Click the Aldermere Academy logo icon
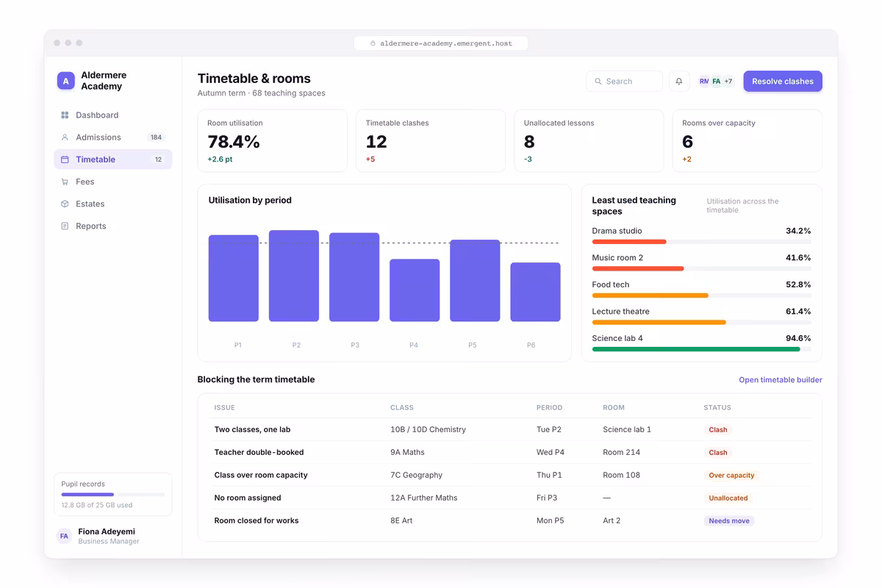 65,81
